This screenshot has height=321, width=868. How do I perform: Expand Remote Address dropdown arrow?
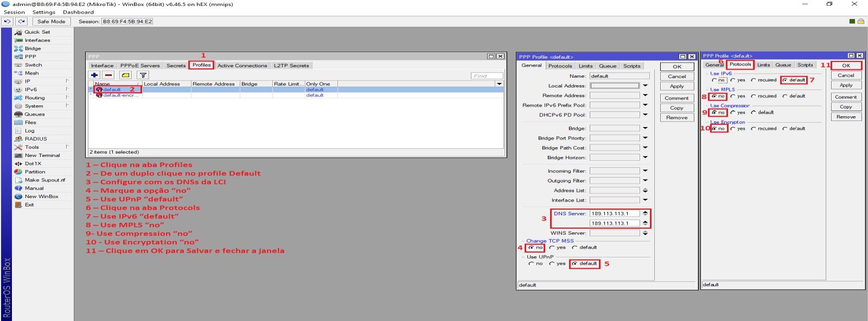click(x=645, y=96)
